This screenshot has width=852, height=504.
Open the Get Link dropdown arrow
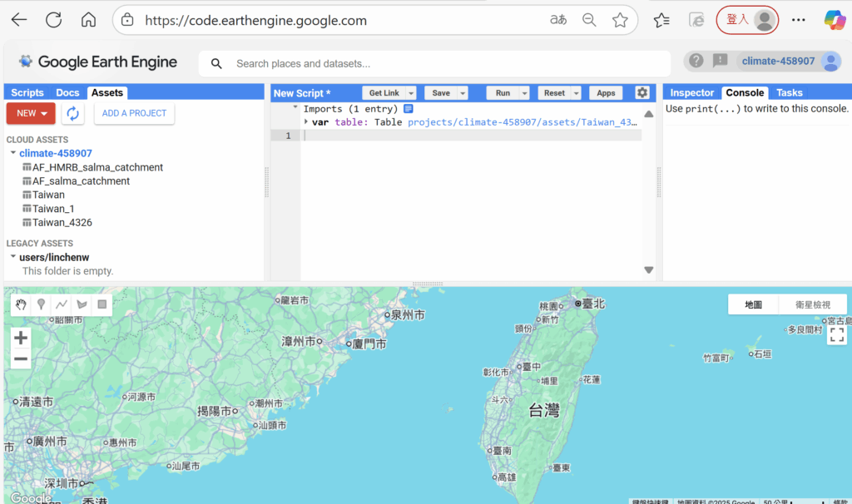(x=411, y=93)
